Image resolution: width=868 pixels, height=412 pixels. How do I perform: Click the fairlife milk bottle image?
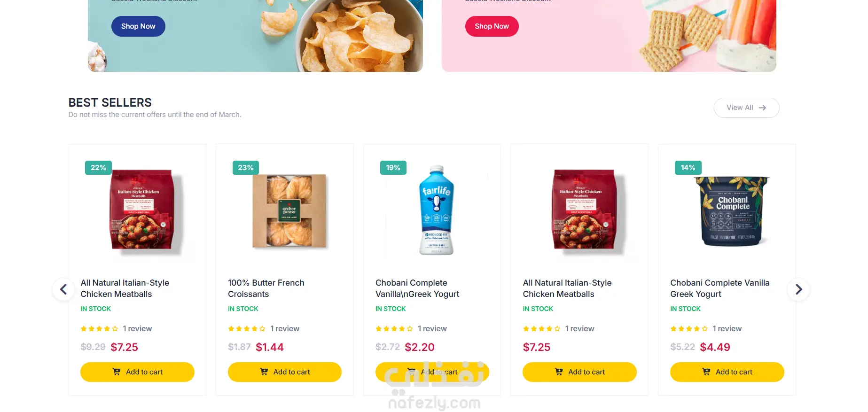coord(436,210)
